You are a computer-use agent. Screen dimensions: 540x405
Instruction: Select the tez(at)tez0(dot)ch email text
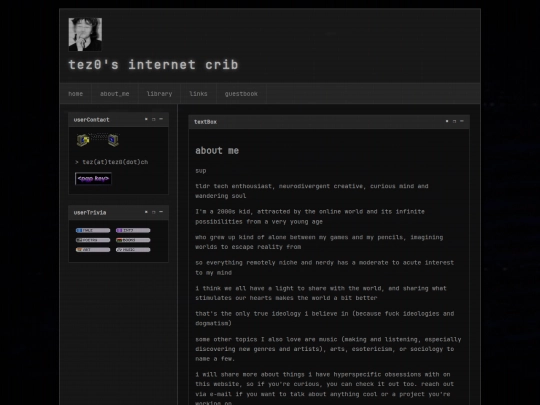pos(115,162)
